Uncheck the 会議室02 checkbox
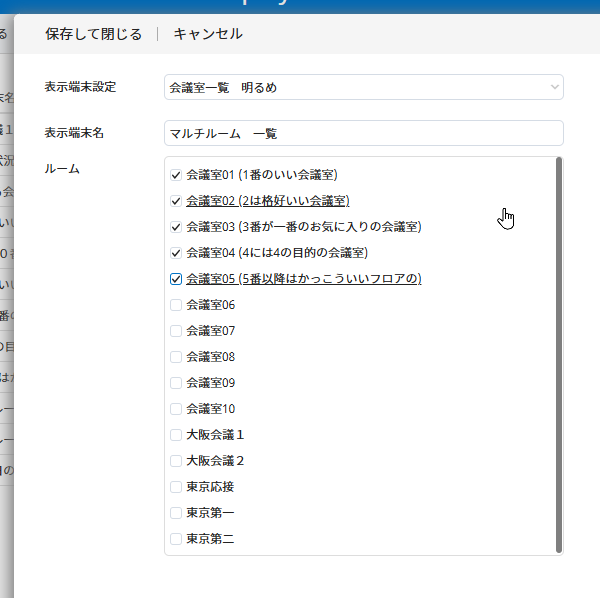 (176, 201)
